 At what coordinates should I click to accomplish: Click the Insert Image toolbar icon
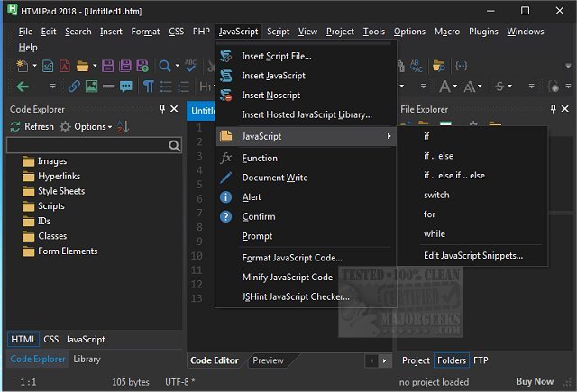click(91, 87)
